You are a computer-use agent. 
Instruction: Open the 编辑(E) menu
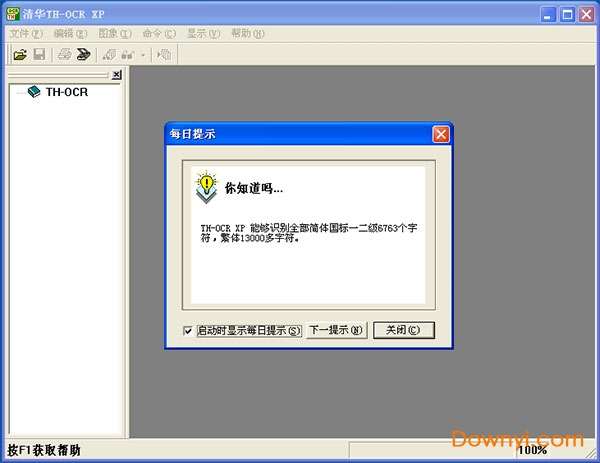(x=70, y=34)
